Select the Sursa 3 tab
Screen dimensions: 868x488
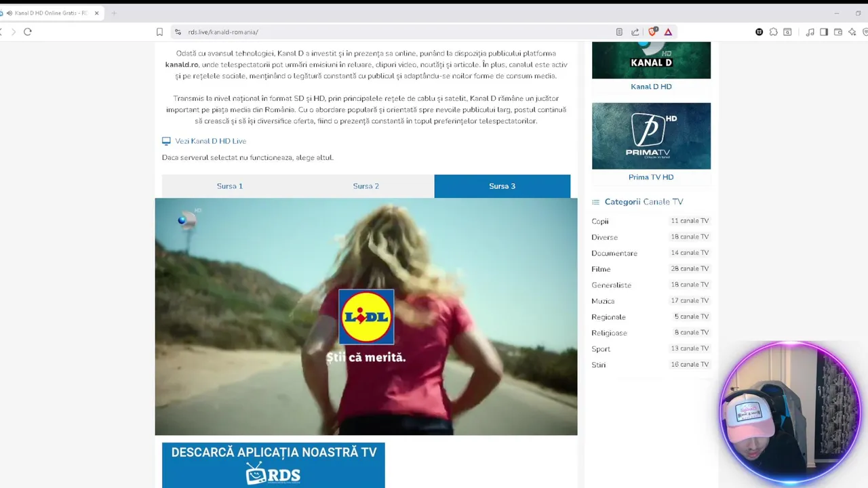click(x=502, y=186)
